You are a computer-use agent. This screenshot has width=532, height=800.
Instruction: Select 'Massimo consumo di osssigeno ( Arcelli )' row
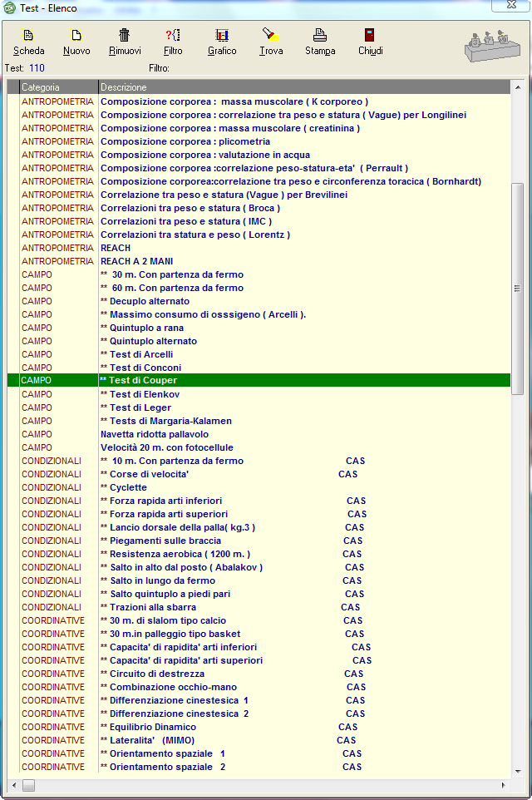coord(259,314)
